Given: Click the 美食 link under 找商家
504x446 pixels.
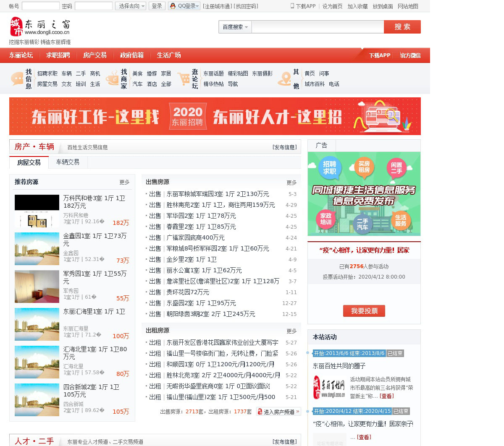Looking at the screenshot, I should coord(137,73).
